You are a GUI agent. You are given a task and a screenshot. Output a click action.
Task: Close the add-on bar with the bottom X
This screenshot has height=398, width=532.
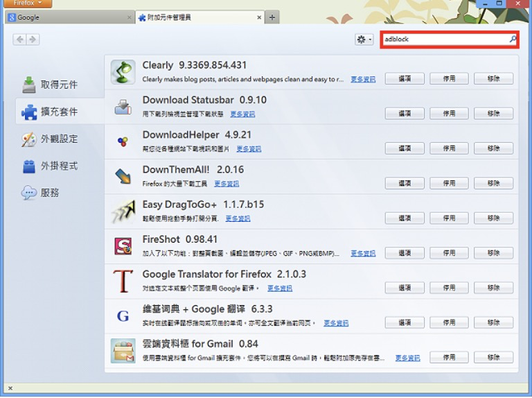click(x=10, y=388)
